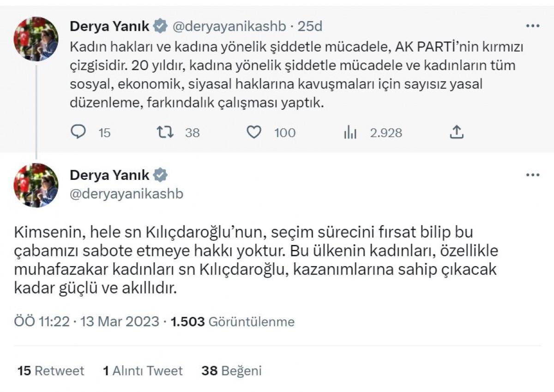Open view analytics bar-chart icon

[x=350, y=133]
